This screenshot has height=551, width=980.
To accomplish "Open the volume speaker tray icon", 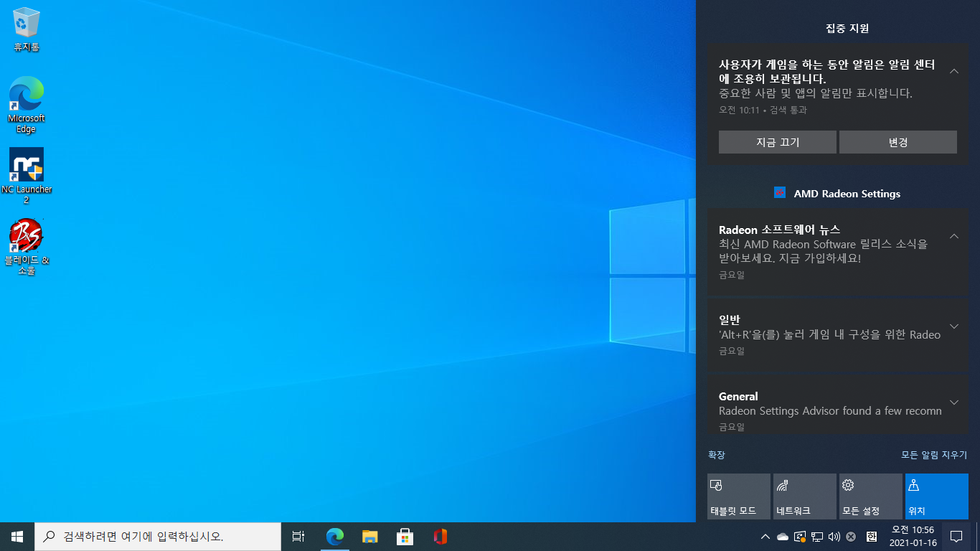I will point(834,537).
